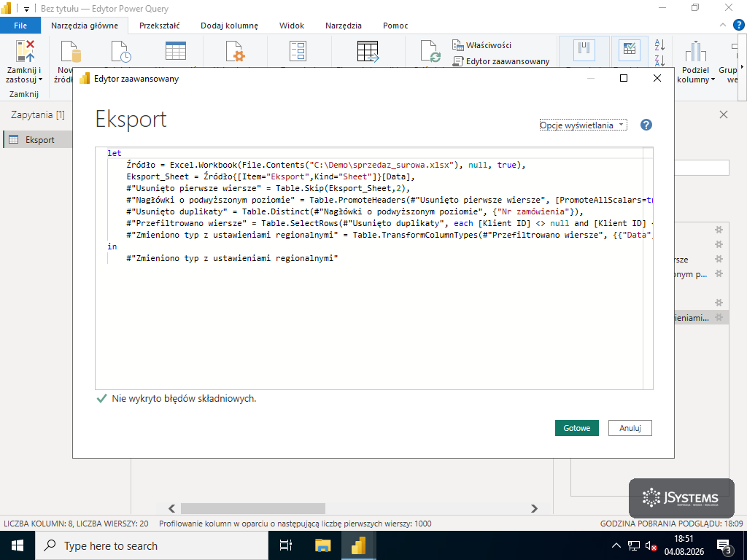Viewport: 747px width, 560px height.
Task: Click the code line starting with Źródło = Excel.Workbook
Action: [x=326, y=165]
